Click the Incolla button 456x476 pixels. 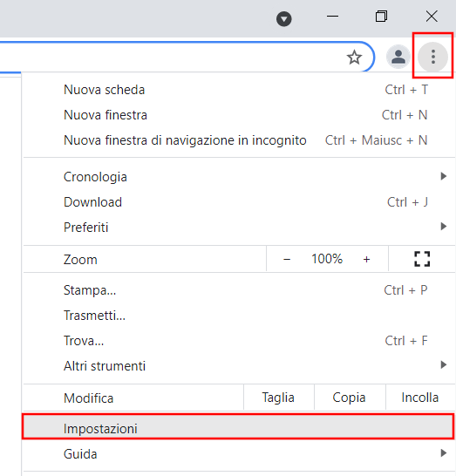pos(420,398)
